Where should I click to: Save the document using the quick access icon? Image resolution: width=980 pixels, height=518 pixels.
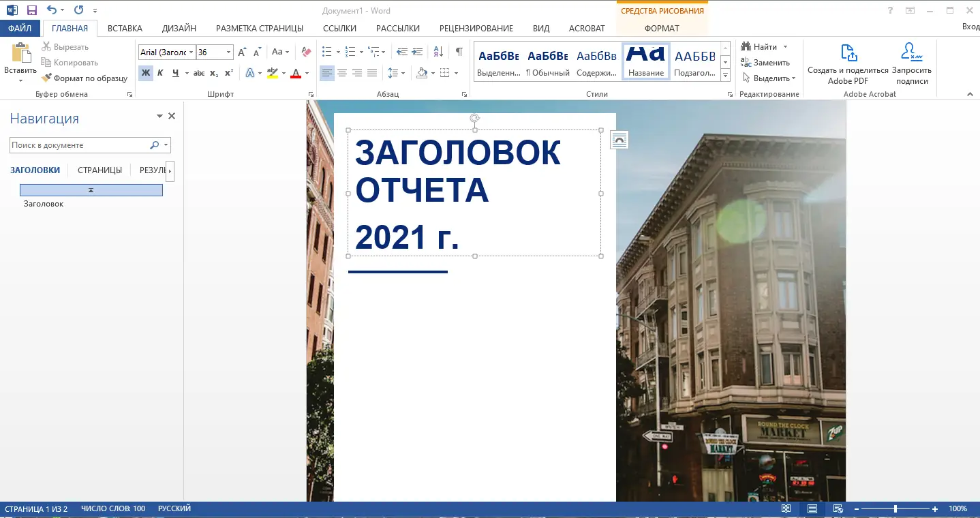(31, 10)
